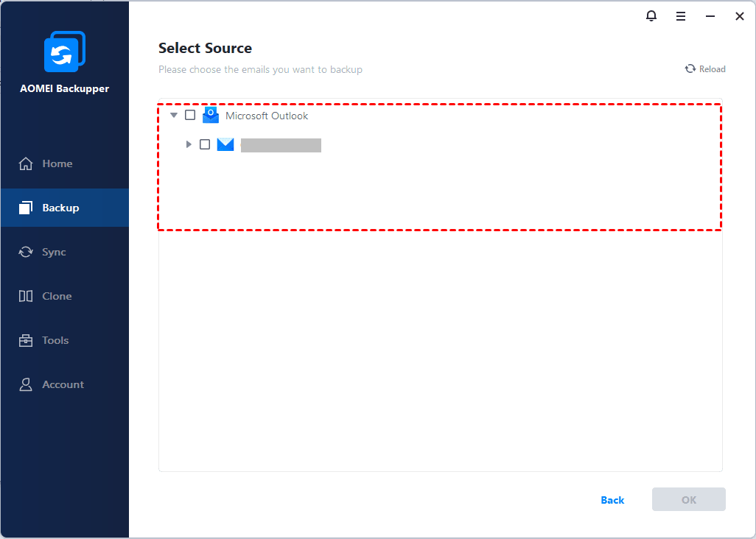Click the AOMEI Backupper logo icon
The width and height of the screenshot is (756, 539).
[x=64, y=52]
